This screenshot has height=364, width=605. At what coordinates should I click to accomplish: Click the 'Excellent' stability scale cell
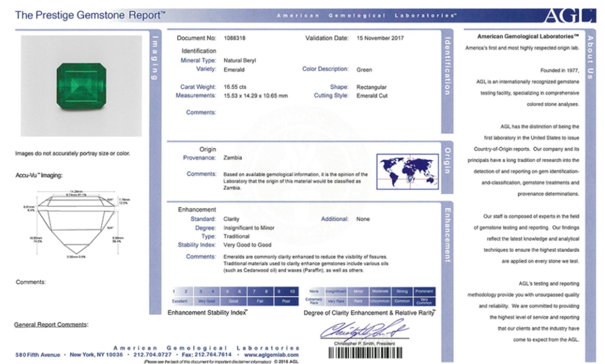point(180,301)
